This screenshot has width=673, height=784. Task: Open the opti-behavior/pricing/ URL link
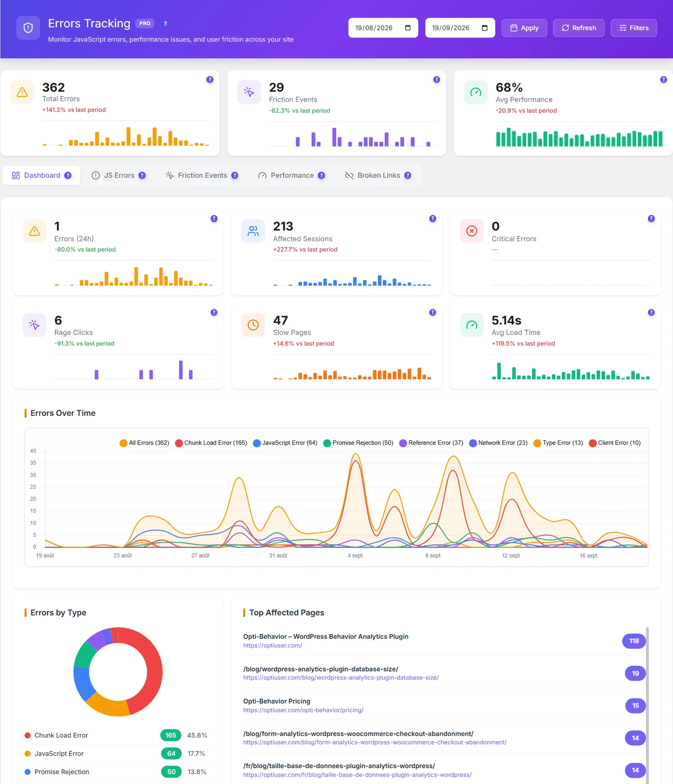(x=303, y=710)
